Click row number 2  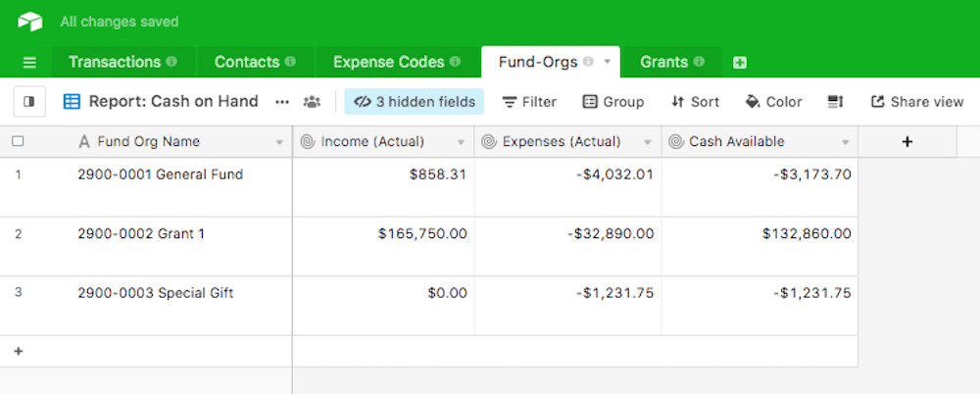(x=18, y=234)
